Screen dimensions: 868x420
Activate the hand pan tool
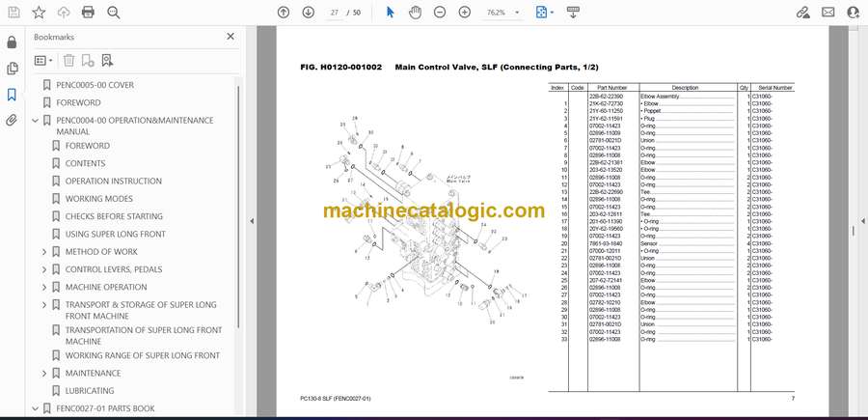tap(415, 13)
